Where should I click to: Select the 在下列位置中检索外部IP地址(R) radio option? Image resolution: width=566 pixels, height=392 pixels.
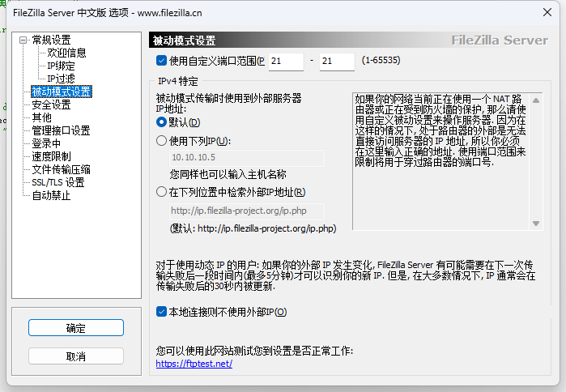coord(161,192)
